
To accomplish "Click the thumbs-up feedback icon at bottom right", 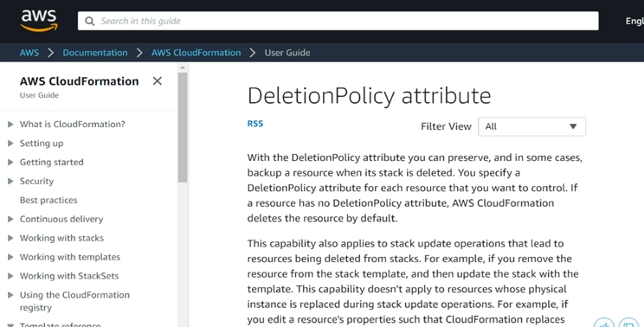I will pyautogui.click(x=604, y=324).
